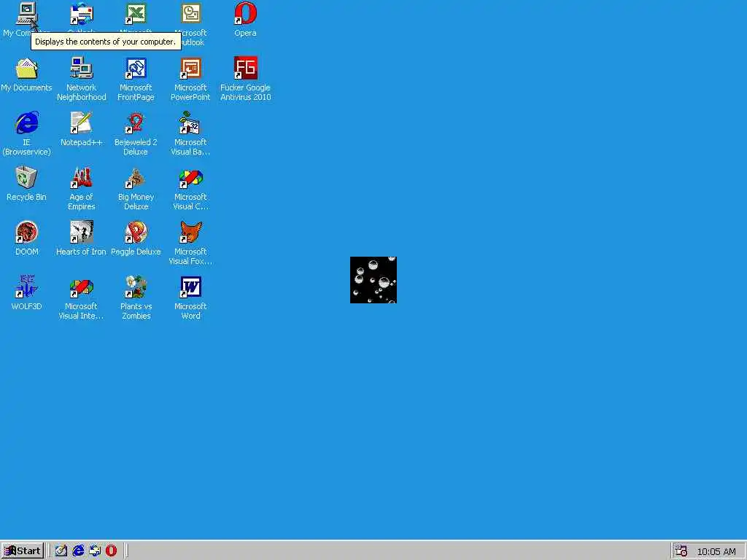Launch Microsoft FrontPage shortcut
This screenshot has width=747, height=560.
136,68
